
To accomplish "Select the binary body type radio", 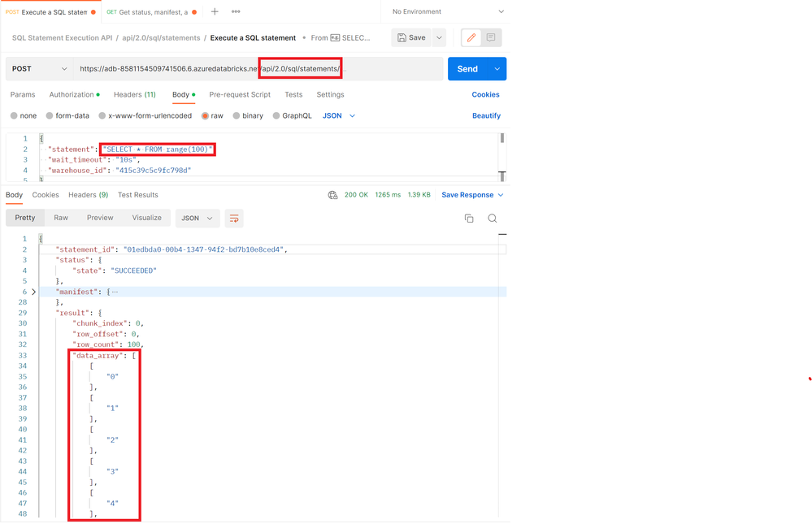I will tap(237, 116).
